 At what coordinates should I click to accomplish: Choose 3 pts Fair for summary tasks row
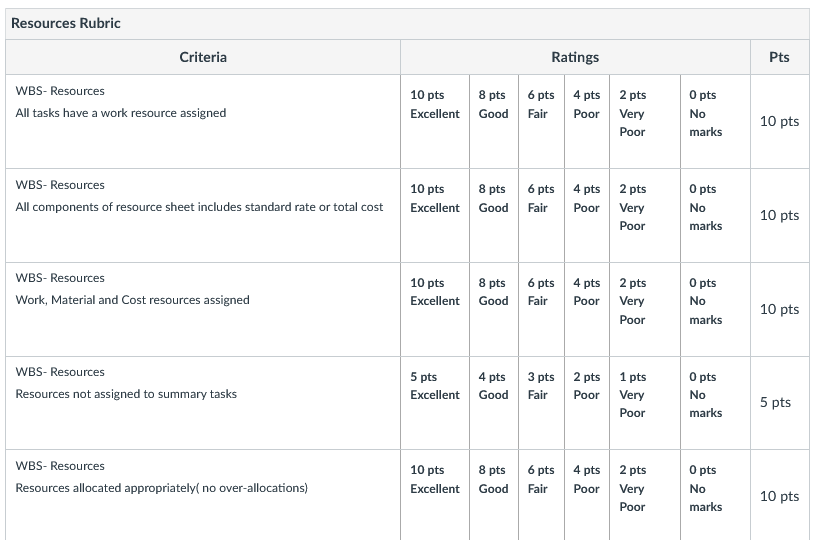pyautogui.click(x=541, y=403)
